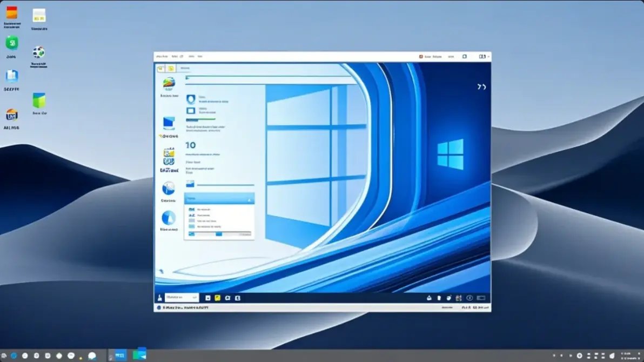Open the dropdown arrow beside the split-view icon

[488, 57]
